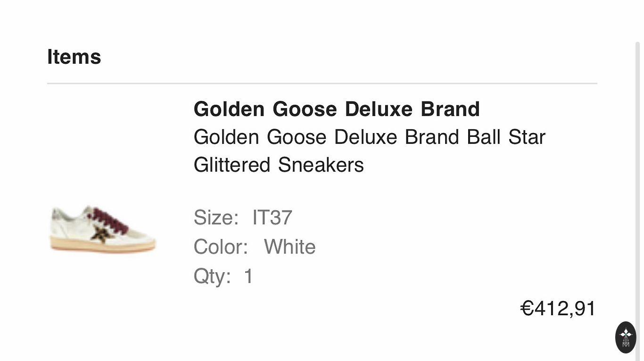Click the Color label
Image resolution: width=644 pixels, height=361 pixels.
tap(221, 247)
